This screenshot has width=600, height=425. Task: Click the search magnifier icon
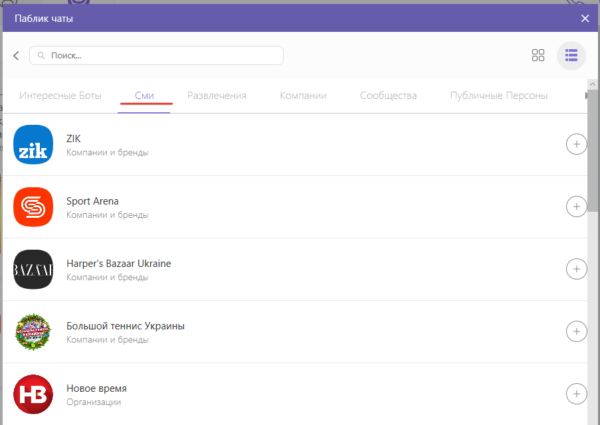tap(41, 56)
